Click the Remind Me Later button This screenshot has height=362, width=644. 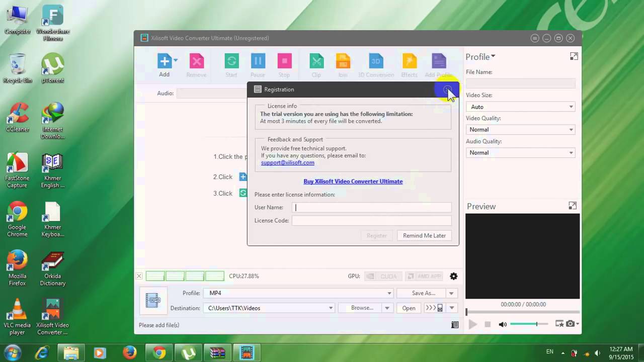point(425,235)
